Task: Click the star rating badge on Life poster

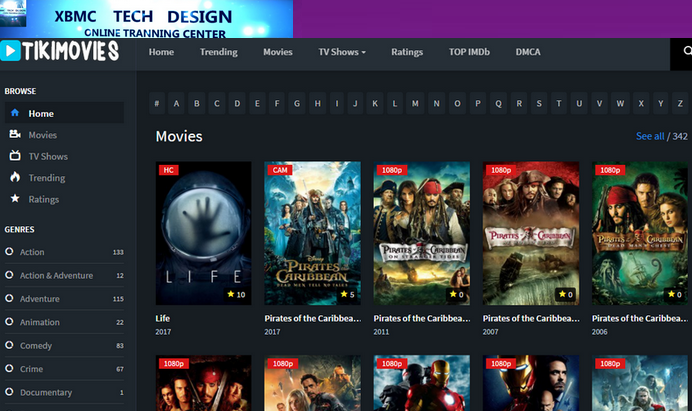Action: (x=237, y=294)
